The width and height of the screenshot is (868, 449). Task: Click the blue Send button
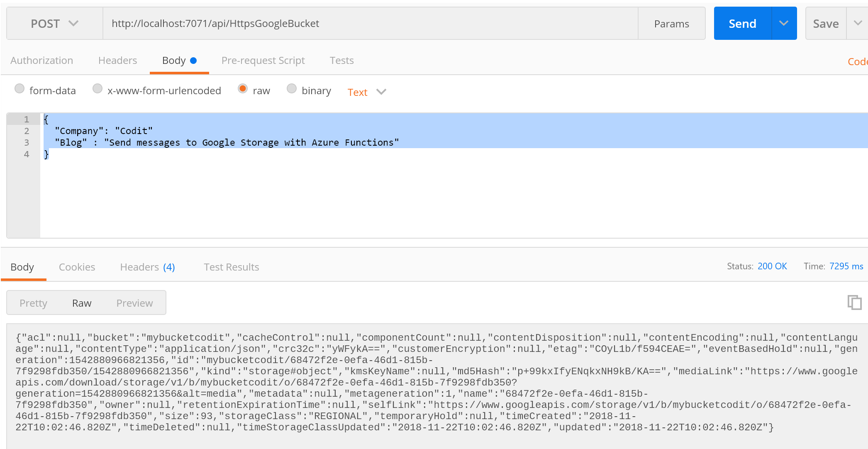(x=742, y=24)
